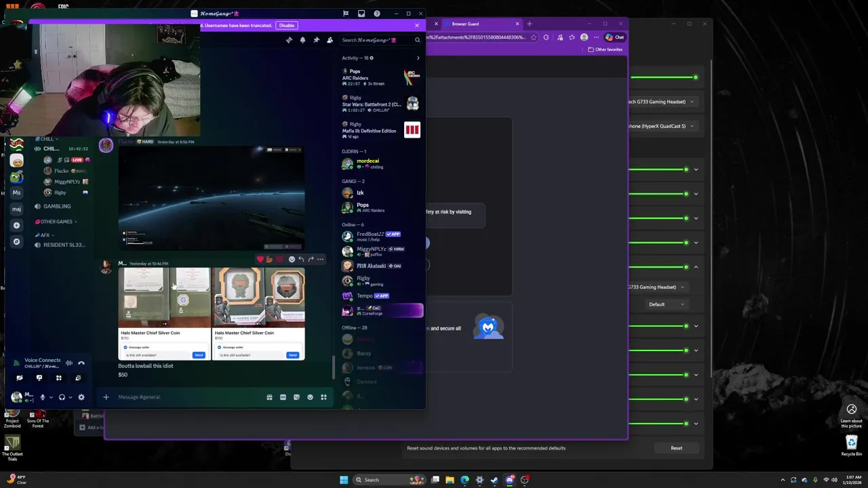The height and width of the screenshot is (488, 868).
Task: Open the GIF picker
Action: click(283, 397)
